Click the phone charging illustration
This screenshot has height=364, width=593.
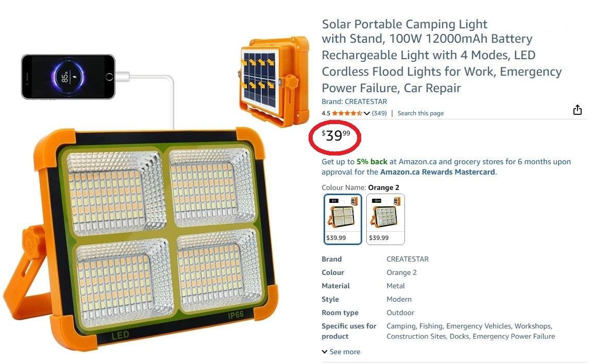coord(68,77)
